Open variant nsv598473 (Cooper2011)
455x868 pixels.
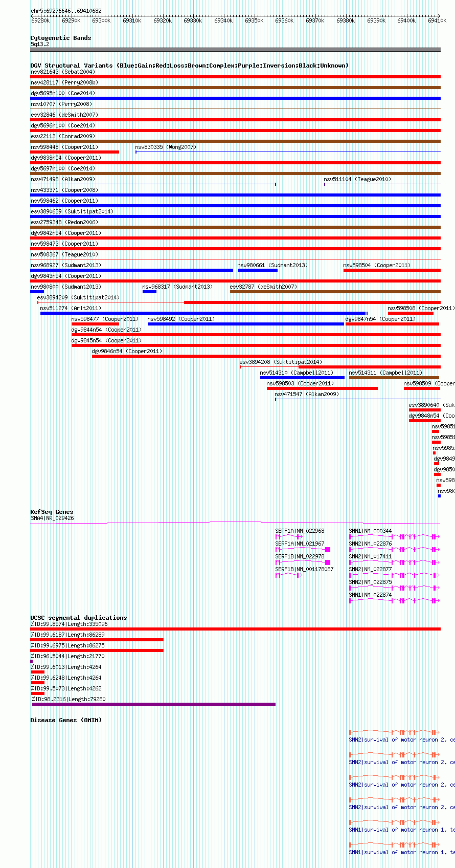pyautogui.click(x=64, y=244)
